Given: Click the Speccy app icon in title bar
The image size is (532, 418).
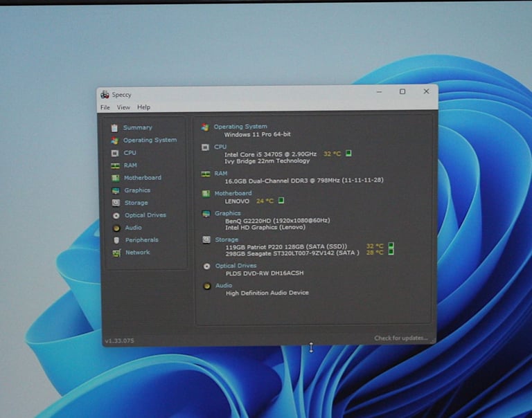Looking at the screenshot, I should tap(105, 95).
